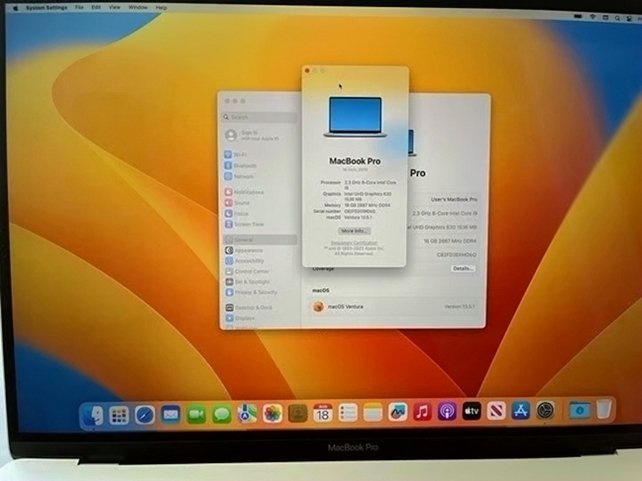This screenshot has width=642, height=481.
Task: Click System Settings icon in Dock
Action: click(x=545, y=410)
